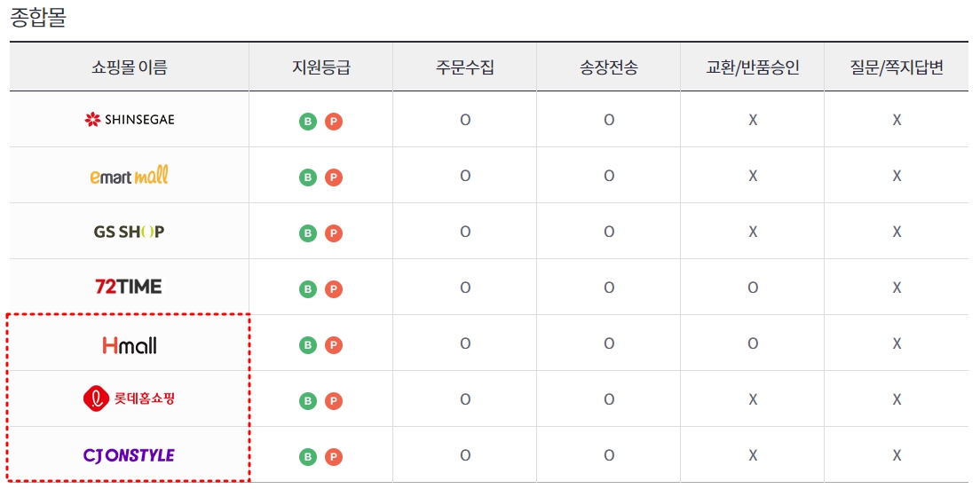Click 교환/반품승인 X value for CJ ONSTYLE
This screenshot has width=980, height=489.
(x=753, y=455)
